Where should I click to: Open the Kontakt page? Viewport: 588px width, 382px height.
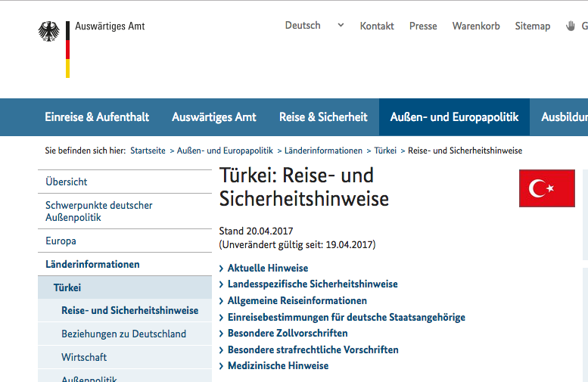click(x=377, y=26)
